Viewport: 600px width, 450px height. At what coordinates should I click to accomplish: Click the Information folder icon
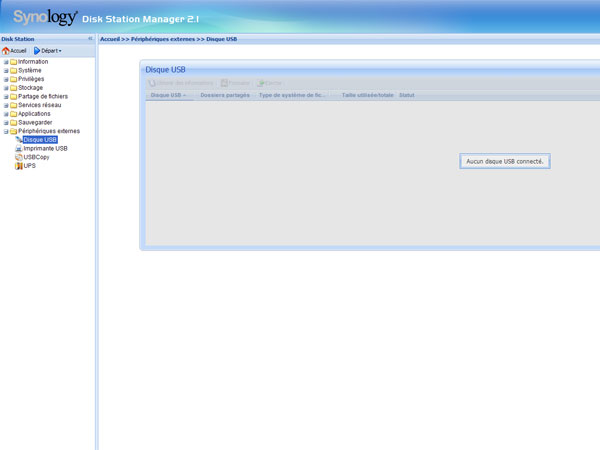point(13,62)
